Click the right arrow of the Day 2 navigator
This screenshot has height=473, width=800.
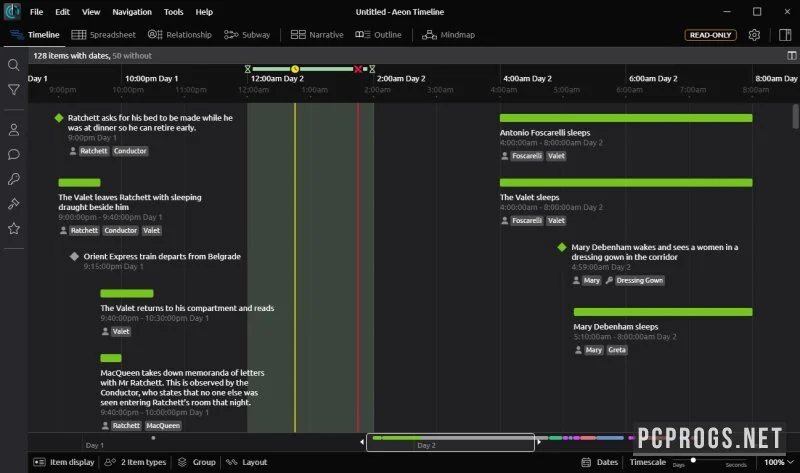538,442
